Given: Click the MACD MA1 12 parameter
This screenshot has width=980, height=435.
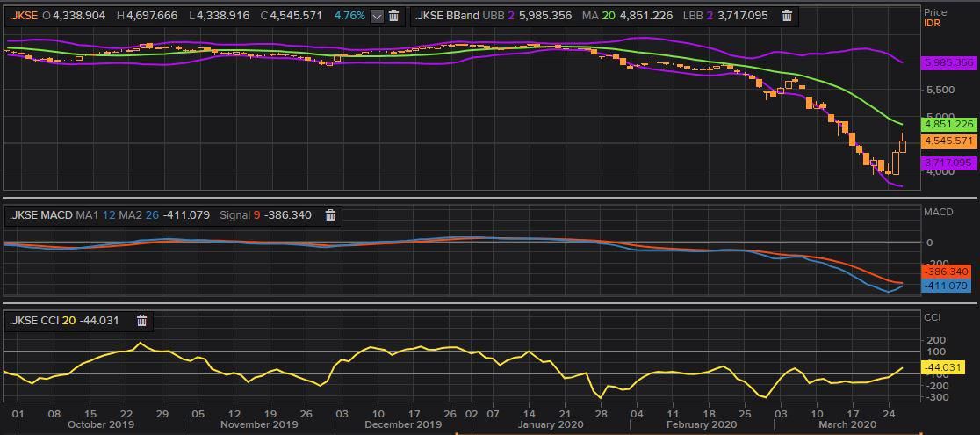Looking at the screenshot, I should click(97, 215).
